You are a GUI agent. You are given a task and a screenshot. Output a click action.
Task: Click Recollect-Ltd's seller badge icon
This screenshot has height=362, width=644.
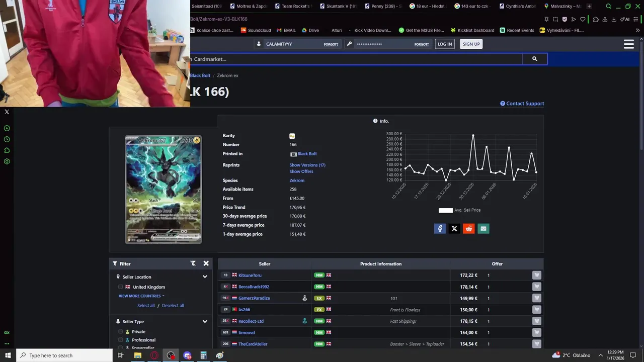coord(304,321)
